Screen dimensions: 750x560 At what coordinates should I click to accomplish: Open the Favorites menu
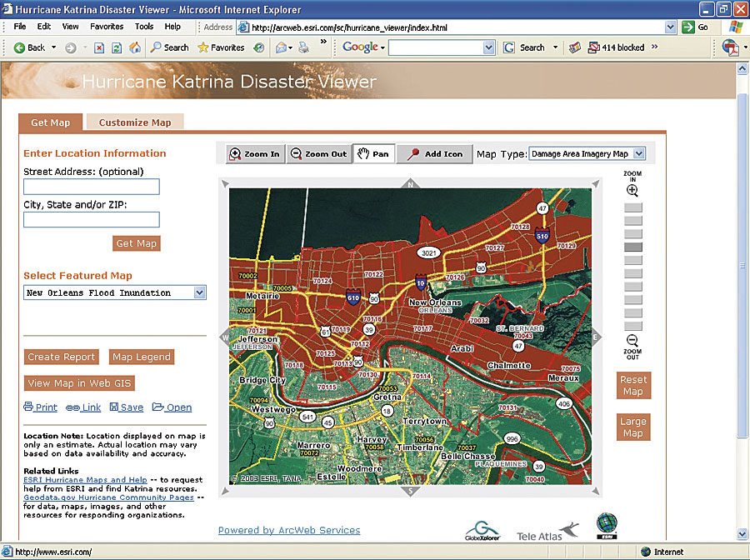tap(107, 27)
